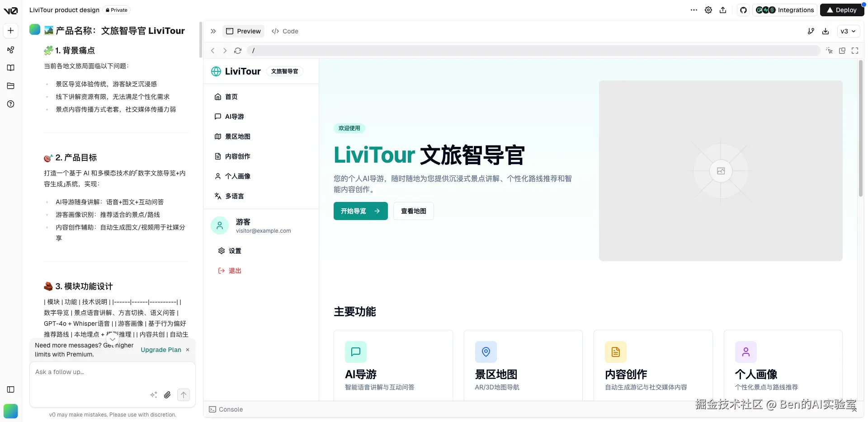
Task: Click the chat panel vertical scrollbar
Action: click(x=201, y=40)
